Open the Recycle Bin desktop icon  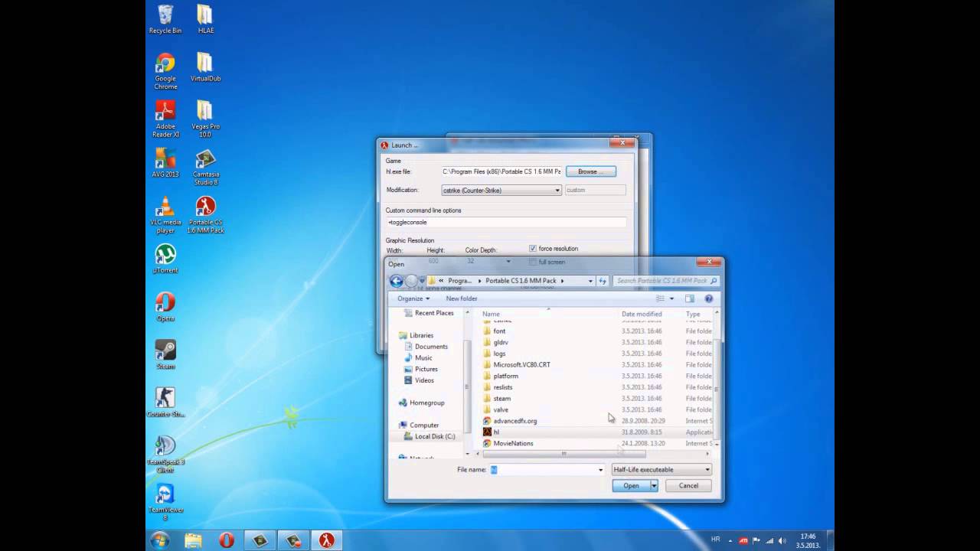(x=165, y=19)
